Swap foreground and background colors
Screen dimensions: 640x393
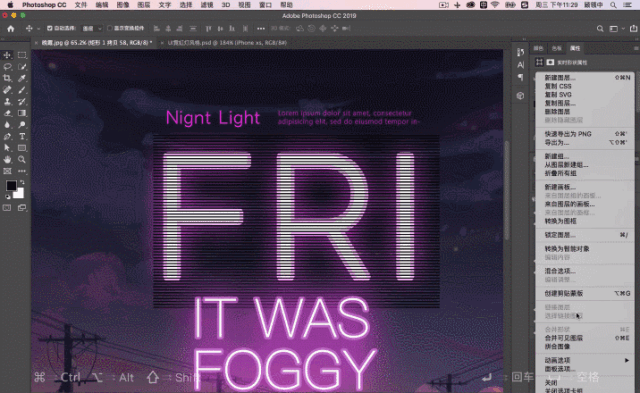pyautogui.click(x=22, y=182)
